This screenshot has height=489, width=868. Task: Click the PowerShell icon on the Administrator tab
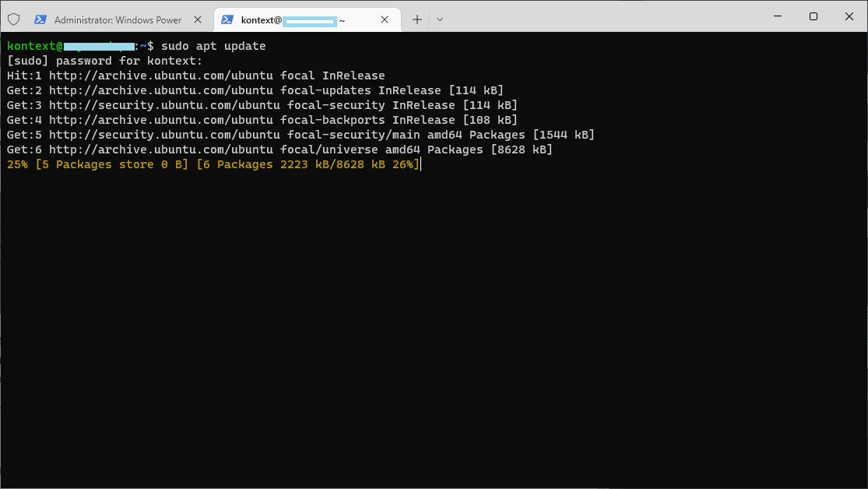tap(40, 19)
